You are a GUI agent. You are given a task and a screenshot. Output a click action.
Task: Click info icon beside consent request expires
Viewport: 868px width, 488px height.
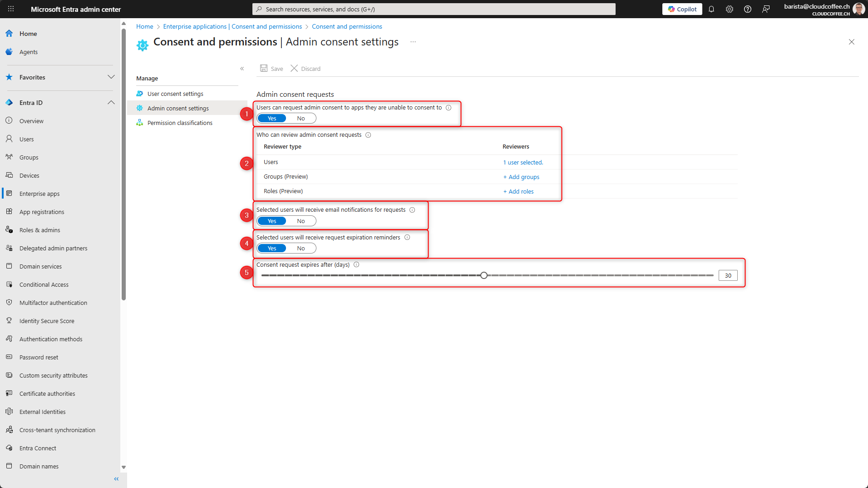coord(356,265)
